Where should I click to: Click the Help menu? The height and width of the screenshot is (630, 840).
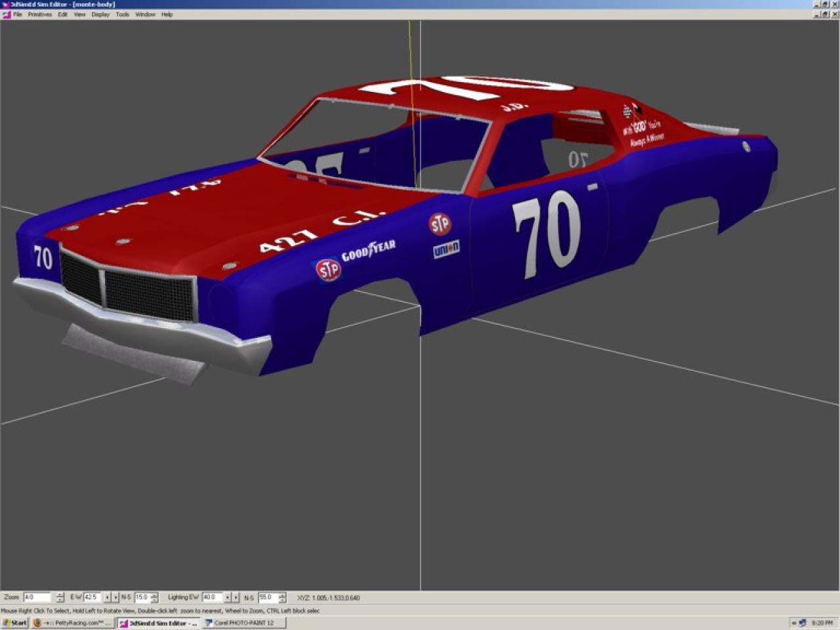click(167, 14)
